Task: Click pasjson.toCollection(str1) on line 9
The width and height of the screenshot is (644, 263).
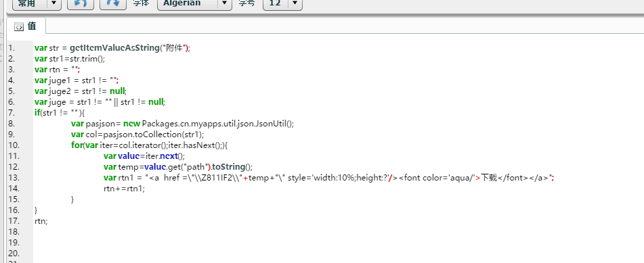Action: pyautogui.click(x=153, y=135)
